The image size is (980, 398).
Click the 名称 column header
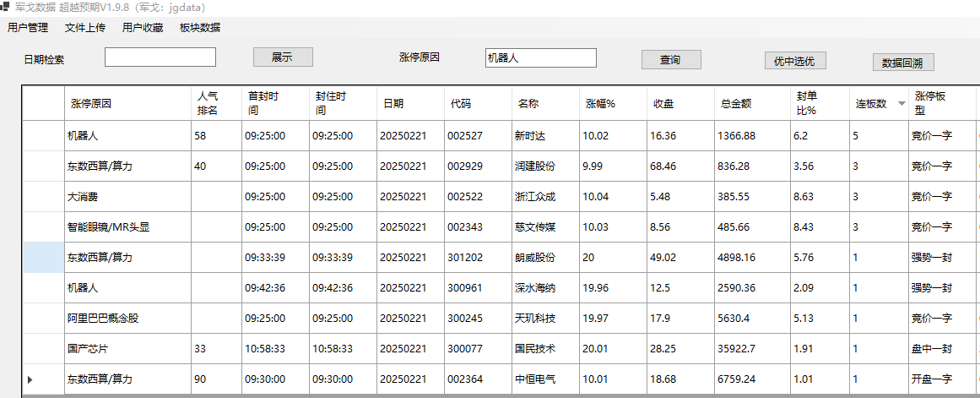click(x=545, y=103)
